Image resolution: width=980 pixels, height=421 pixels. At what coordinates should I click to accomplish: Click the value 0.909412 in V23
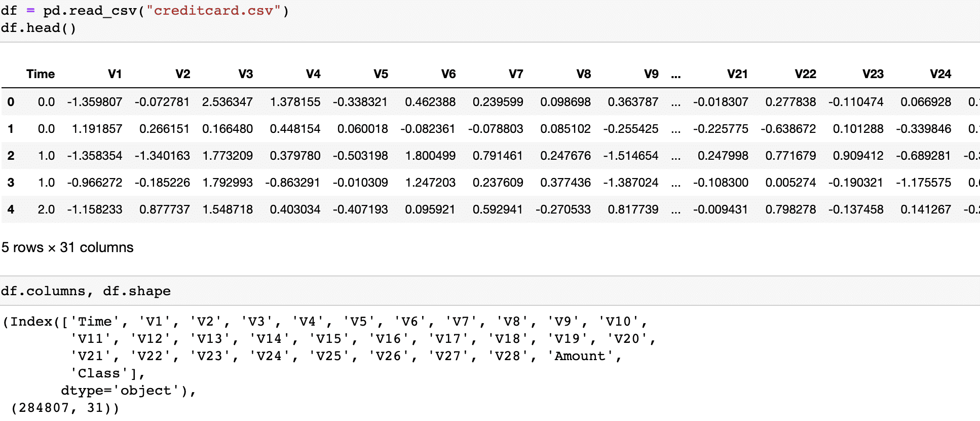[858, 156]
